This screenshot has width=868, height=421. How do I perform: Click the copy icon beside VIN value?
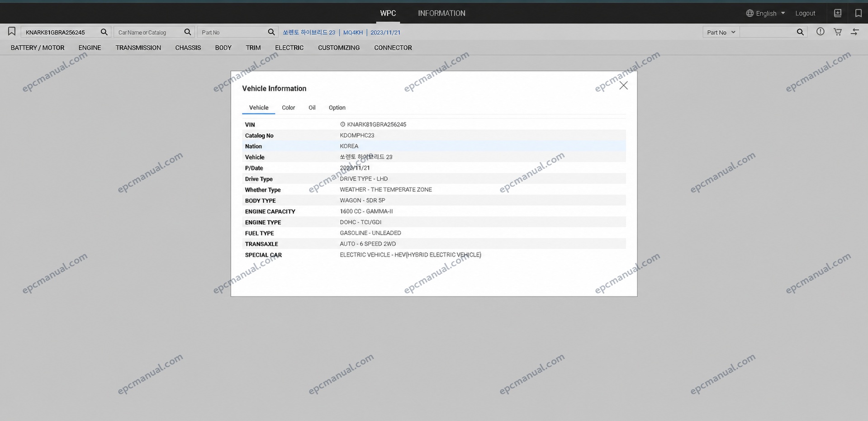342,124
